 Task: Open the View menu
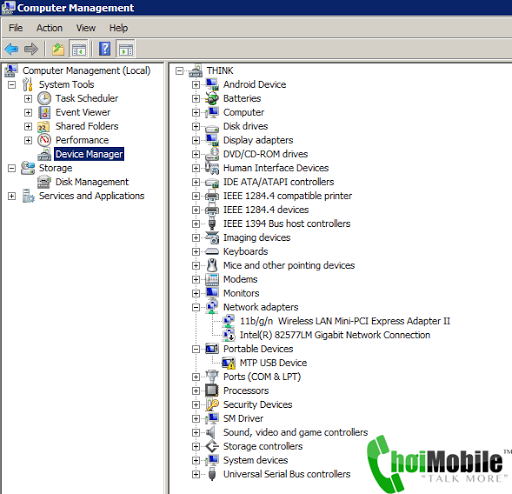(x=86, y=28)
